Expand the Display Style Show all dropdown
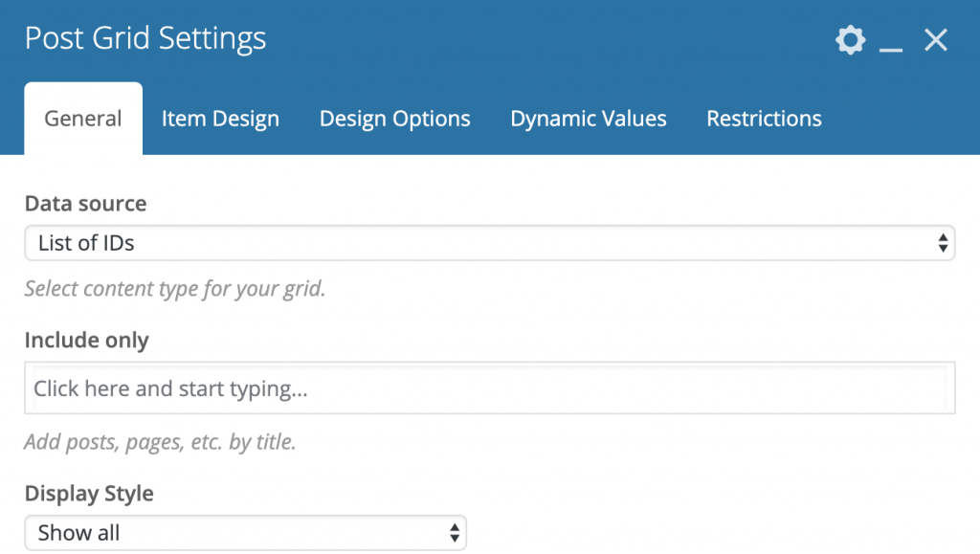 coord(246,533)
